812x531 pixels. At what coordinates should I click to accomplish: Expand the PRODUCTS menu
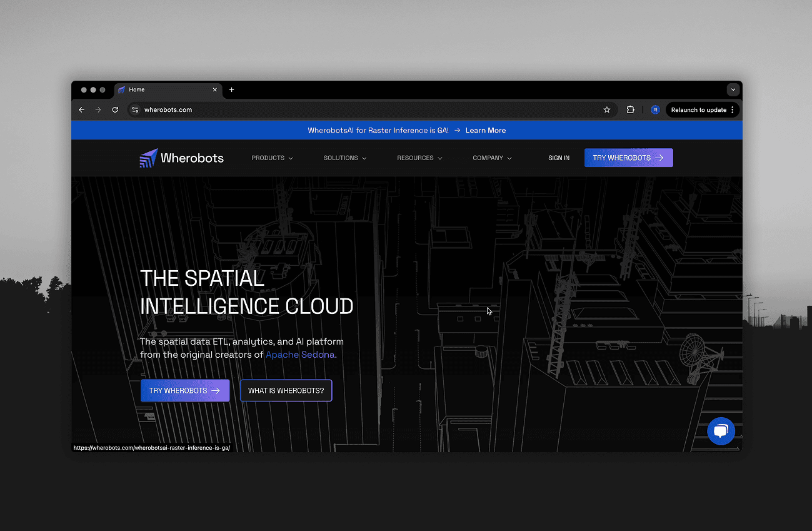[x=273, y=158]
